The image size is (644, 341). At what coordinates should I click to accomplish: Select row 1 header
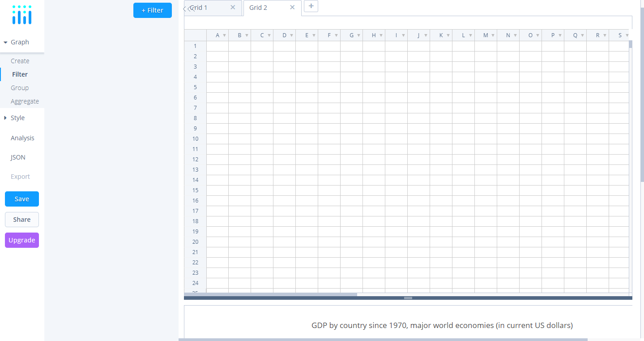tap(195, 46)
